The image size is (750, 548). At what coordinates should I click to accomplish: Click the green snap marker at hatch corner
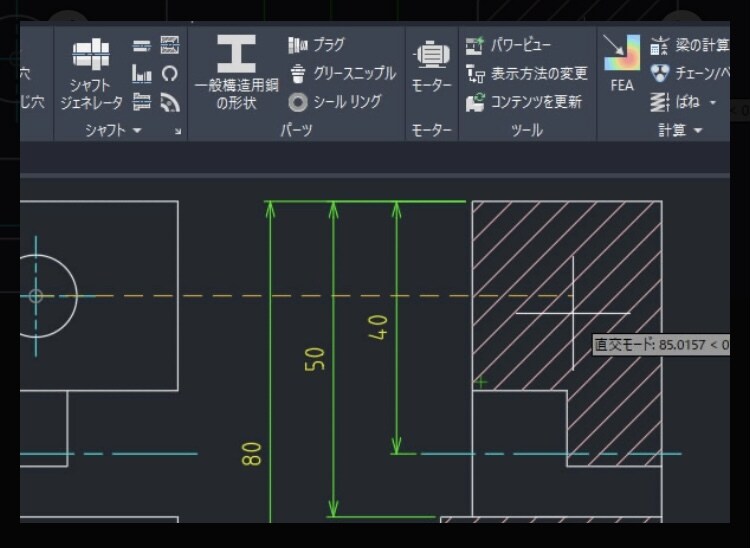(481, 383)
